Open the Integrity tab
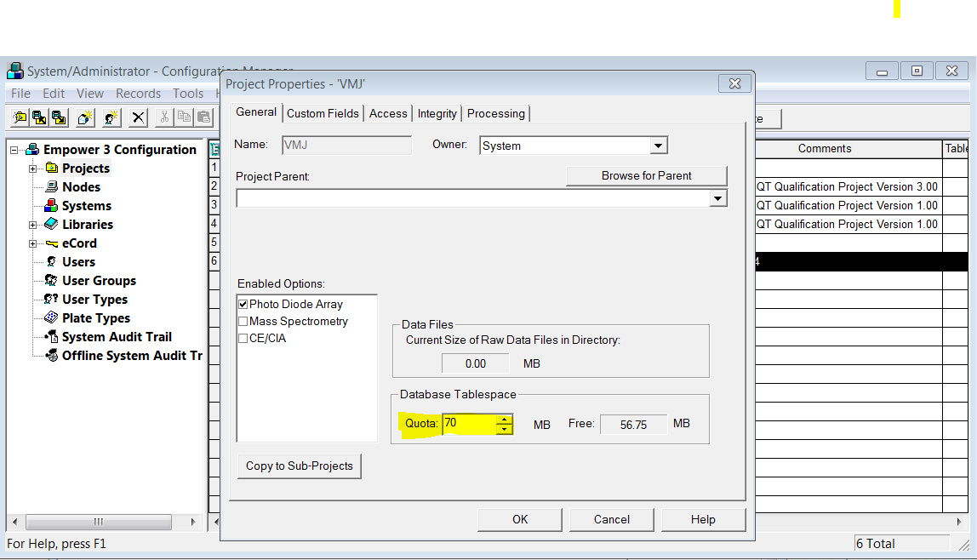 coord(437,113)
